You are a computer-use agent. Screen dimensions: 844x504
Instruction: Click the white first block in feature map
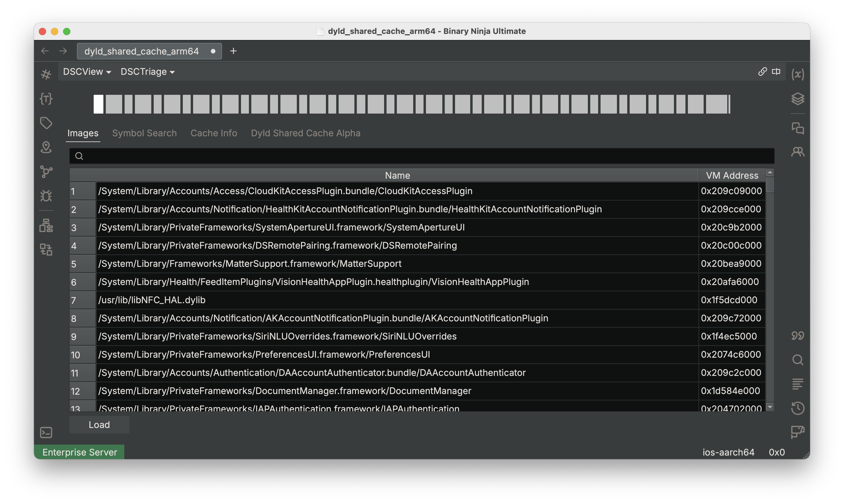click(98, 104)
